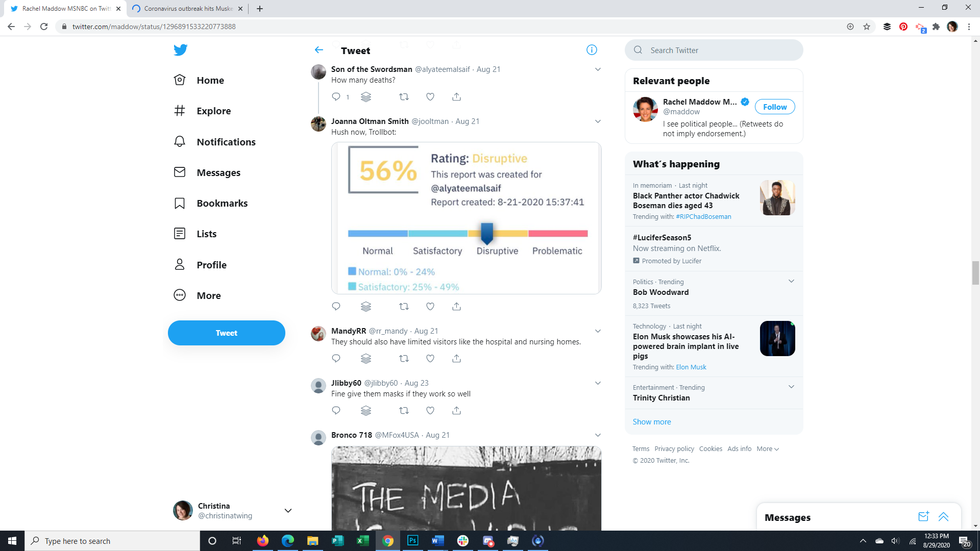The image size is (980, 551).
Task: Switch to Coronavirus outbreak browser tab
Action: (187, 9)
